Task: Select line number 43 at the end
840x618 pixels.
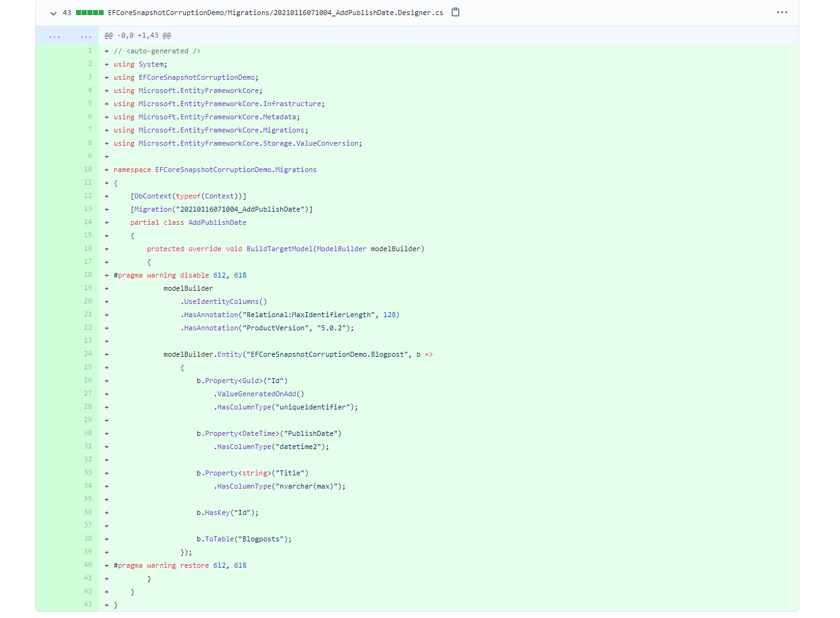Action: [x=88, y=605]
